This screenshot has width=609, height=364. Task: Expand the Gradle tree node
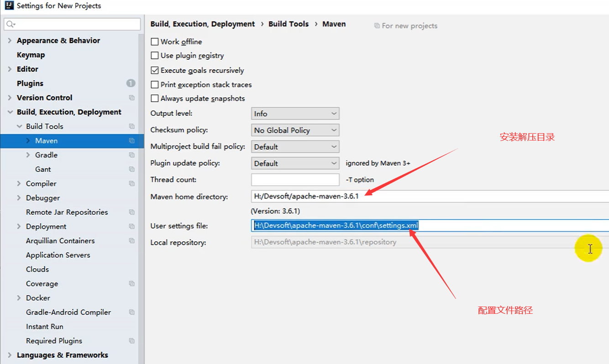[x=28, y=155]
